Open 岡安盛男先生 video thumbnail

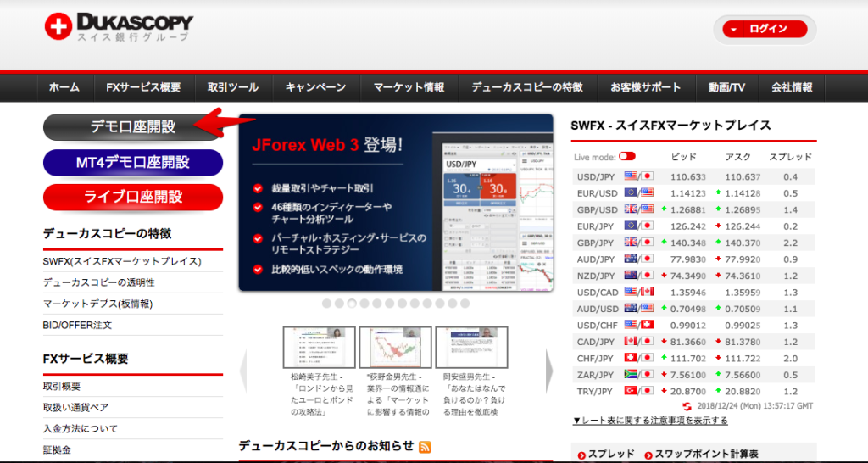[471, 348]
